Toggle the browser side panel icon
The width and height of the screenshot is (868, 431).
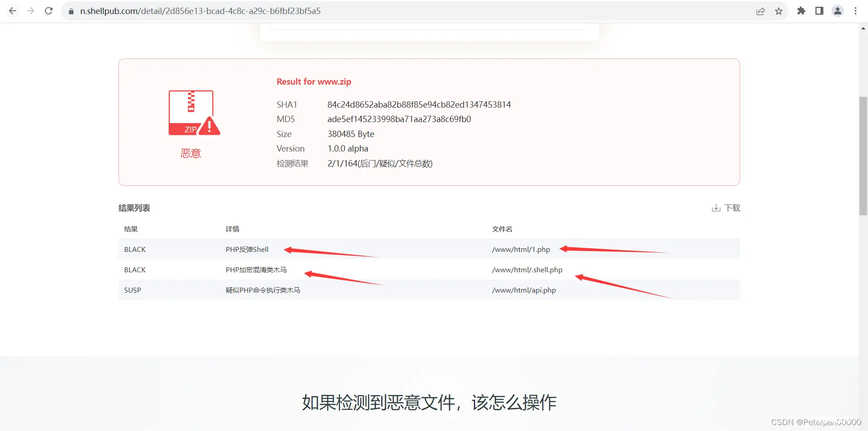click(819, 11)
